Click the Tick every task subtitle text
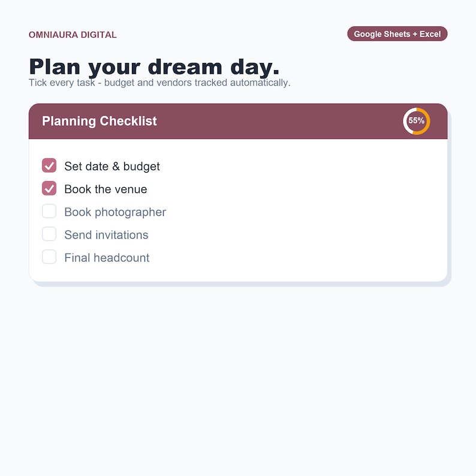 click(159, 83)
